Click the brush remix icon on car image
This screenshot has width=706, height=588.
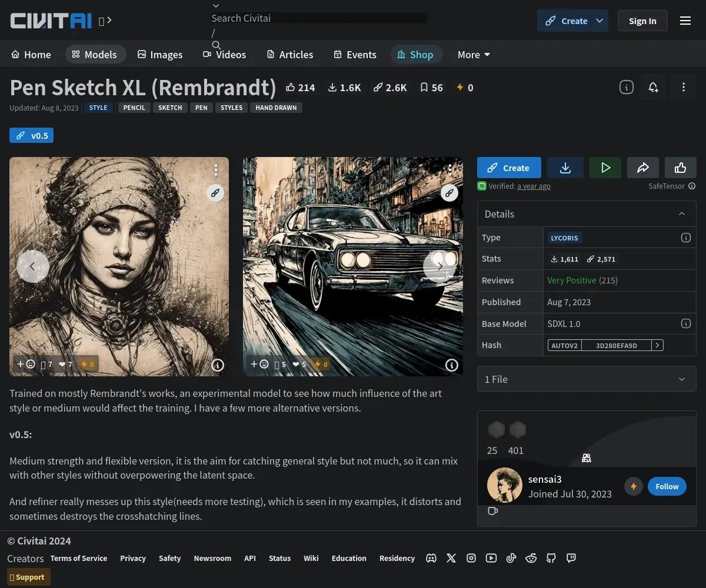449,192
